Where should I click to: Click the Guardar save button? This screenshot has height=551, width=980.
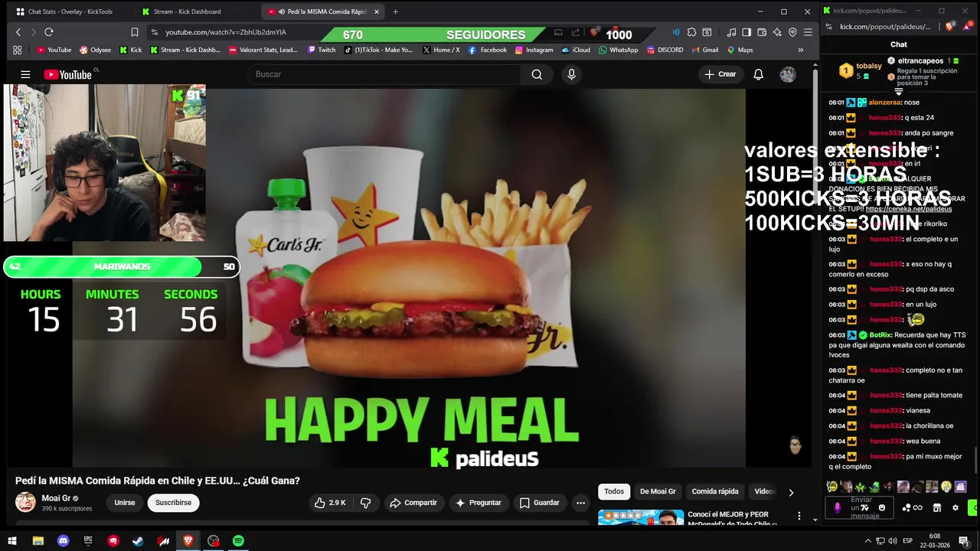[539, 503]
